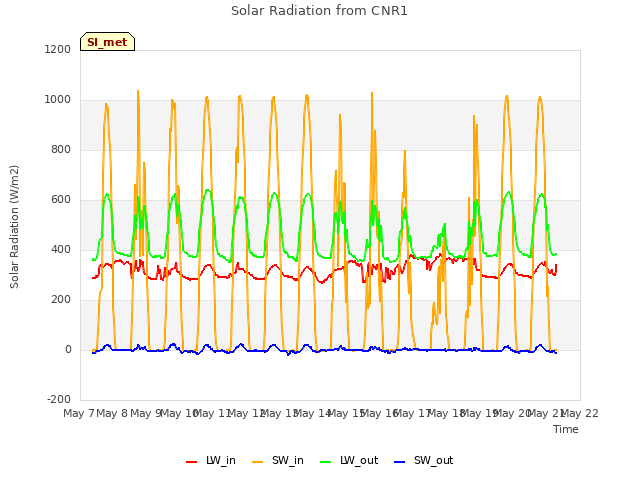Toggle the SW_in legend entry
Viewport: 640px width, 480px height.
[278, 460]
